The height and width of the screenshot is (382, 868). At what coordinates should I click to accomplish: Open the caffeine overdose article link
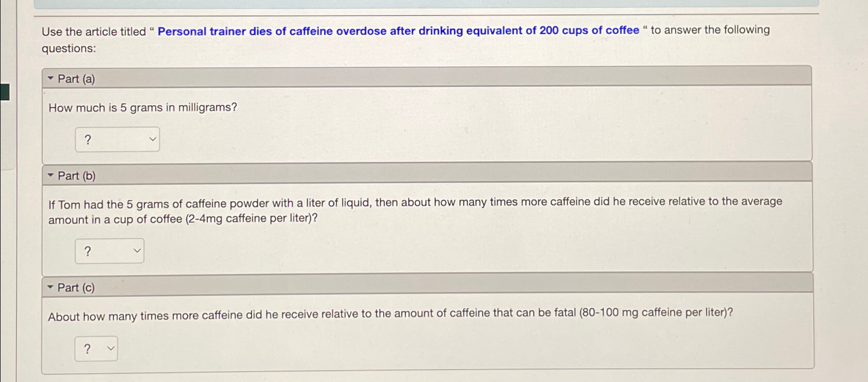tap(397, 30)
